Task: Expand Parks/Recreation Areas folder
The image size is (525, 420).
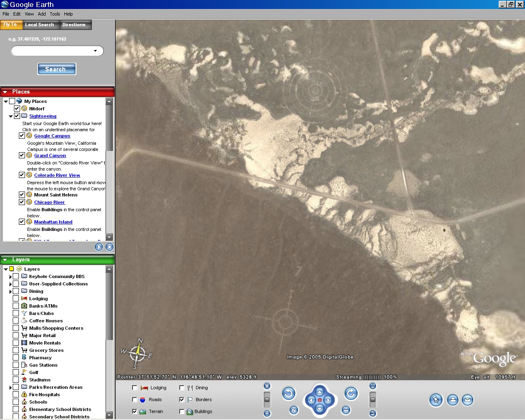Action: click(11, 387)
